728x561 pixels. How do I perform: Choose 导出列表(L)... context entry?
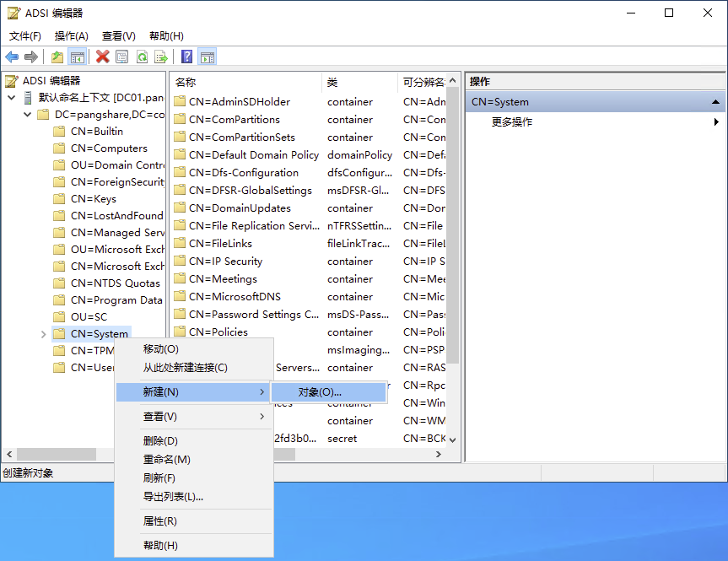[194, 496]
